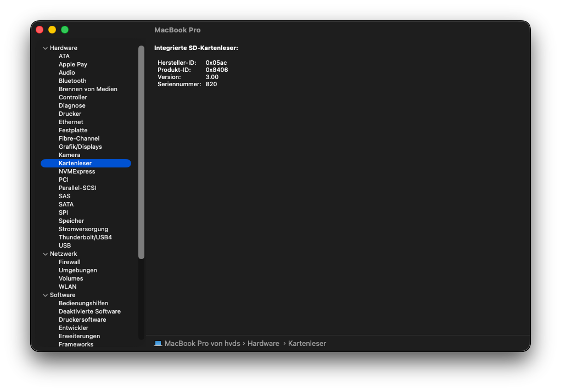Open Fibre-Channel in the Hardware list

pos(79,138)
